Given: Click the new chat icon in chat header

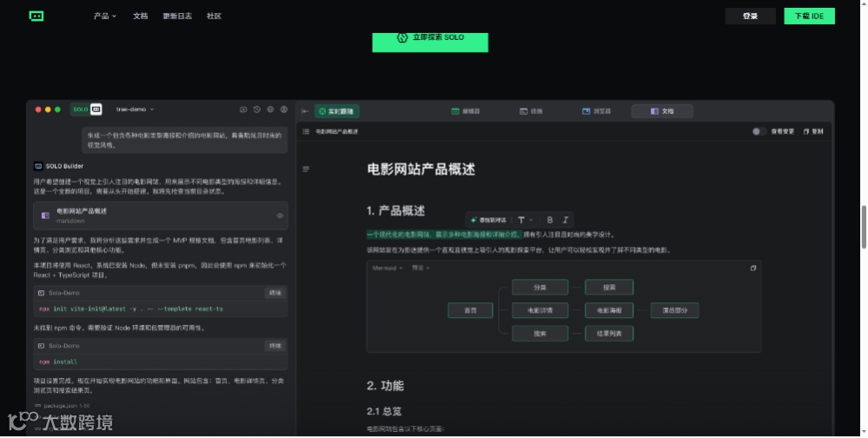Looking at the screenshot, I should (x=243, y=109).
